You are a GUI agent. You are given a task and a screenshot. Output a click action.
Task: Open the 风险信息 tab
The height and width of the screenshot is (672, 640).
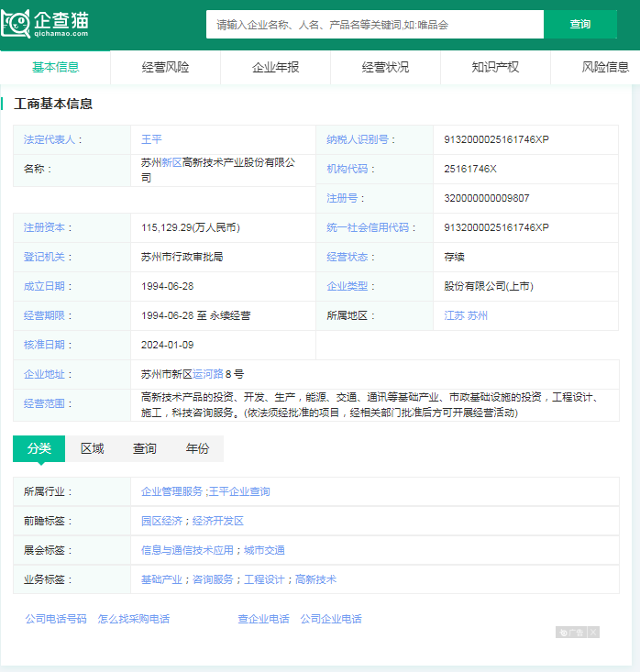tap(604, 67)
